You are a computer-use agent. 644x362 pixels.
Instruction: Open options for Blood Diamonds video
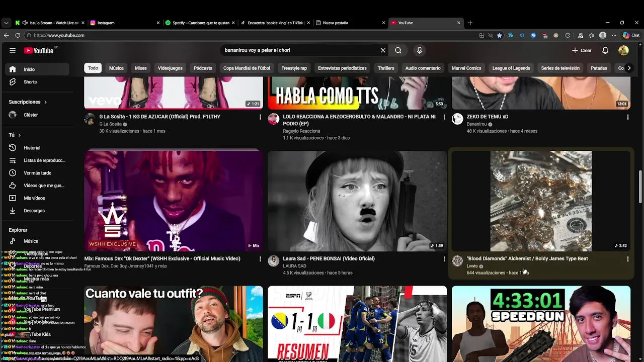(627, 259)
